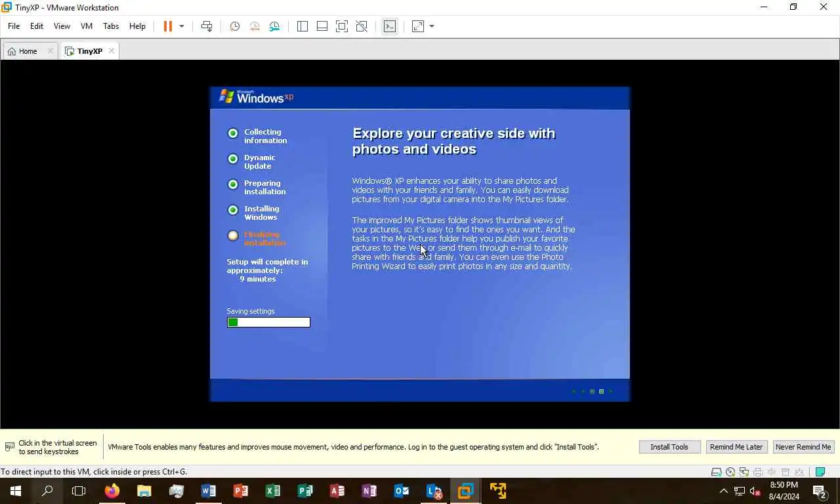Click the 'Installing Windows' step label
The height and width of the screenshot is (504, 840).
[x=262, y=213]
